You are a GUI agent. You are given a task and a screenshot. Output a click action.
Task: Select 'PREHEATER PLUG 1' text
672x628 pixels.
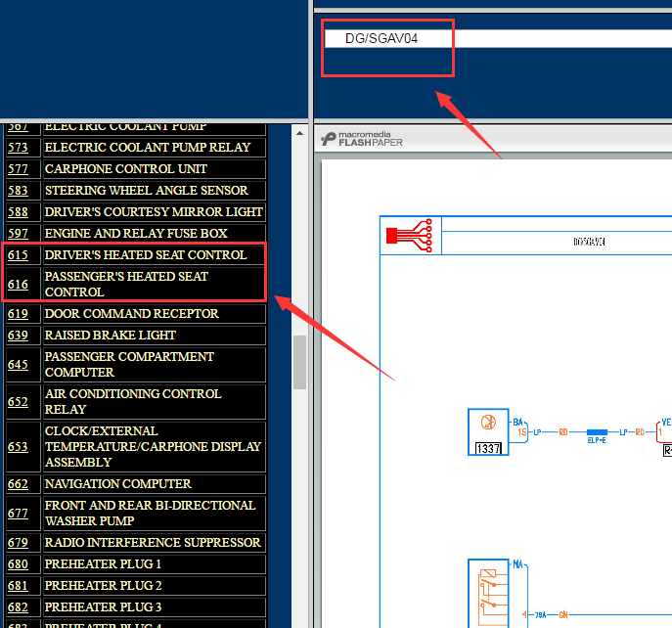click(x=103, y=564)
